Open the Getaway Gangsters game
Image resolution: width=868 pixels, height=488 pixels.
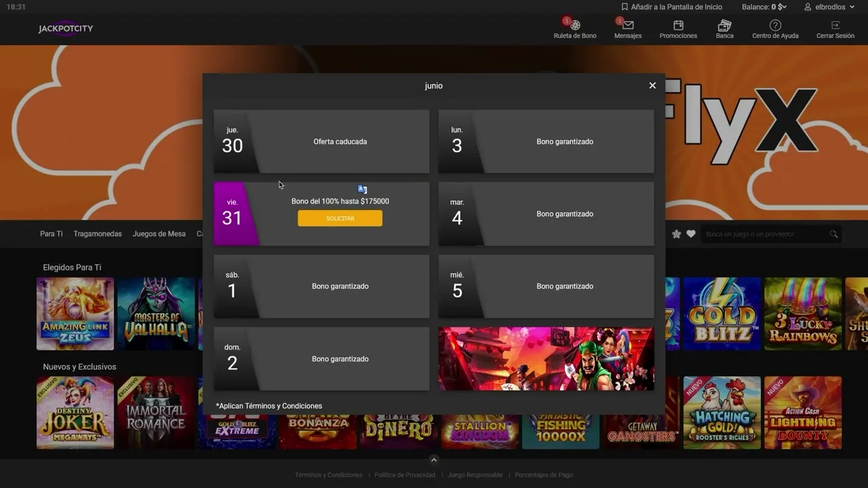[x=642, y=431]
